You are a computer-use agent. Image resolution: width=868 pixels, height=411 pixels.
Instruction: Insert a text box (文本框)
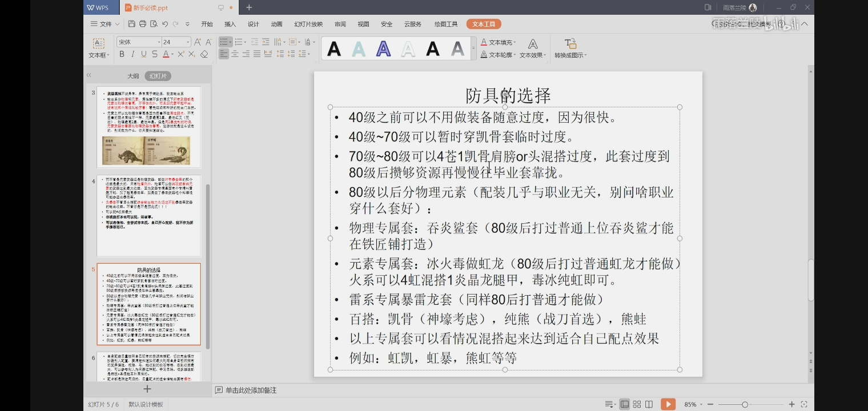pos(98,49)
